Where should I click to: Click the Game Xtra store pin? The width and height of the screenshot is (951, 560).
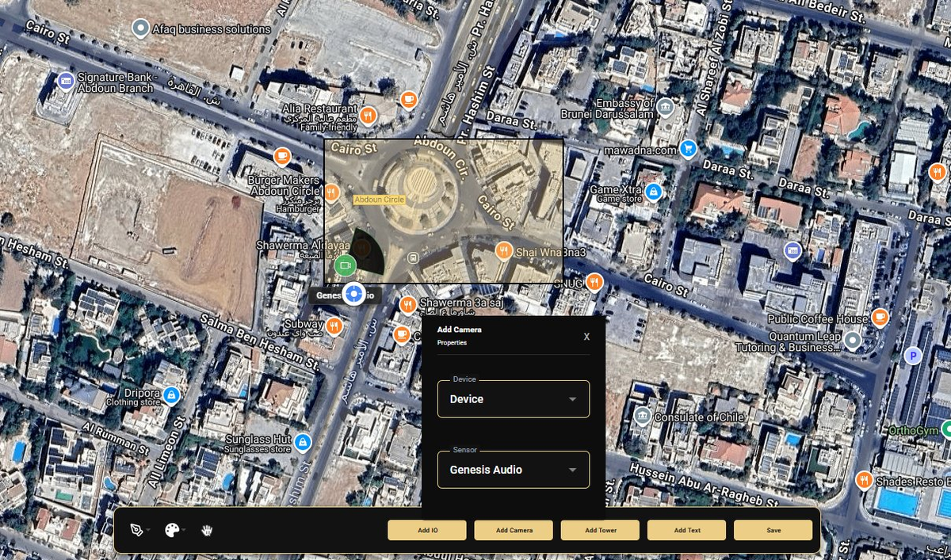[653, 191]
